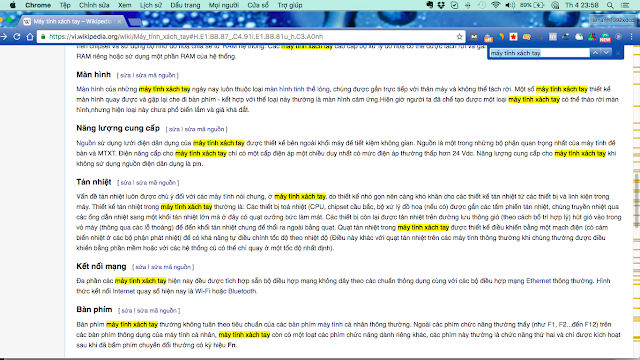Open the white cloud extension icon

(x=579, y=37)
